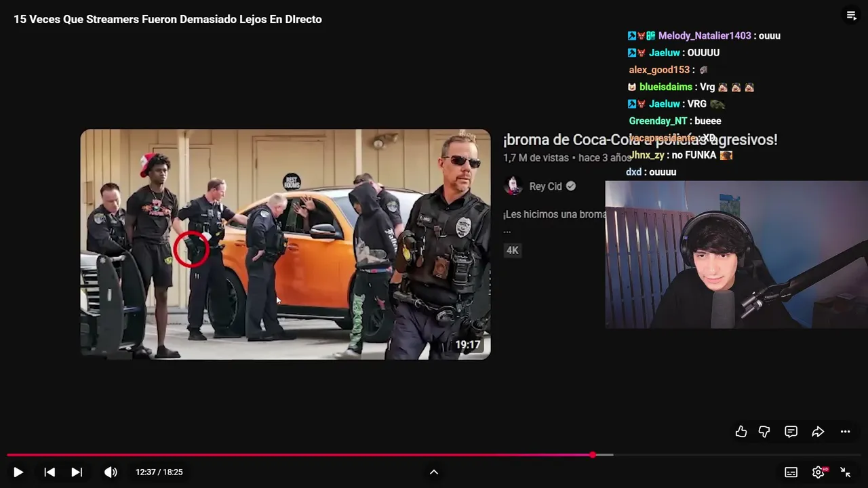Viewport: 868px width, 488px height.
Task: Click Rey Cid channel avatar
Action: (514, 186)
